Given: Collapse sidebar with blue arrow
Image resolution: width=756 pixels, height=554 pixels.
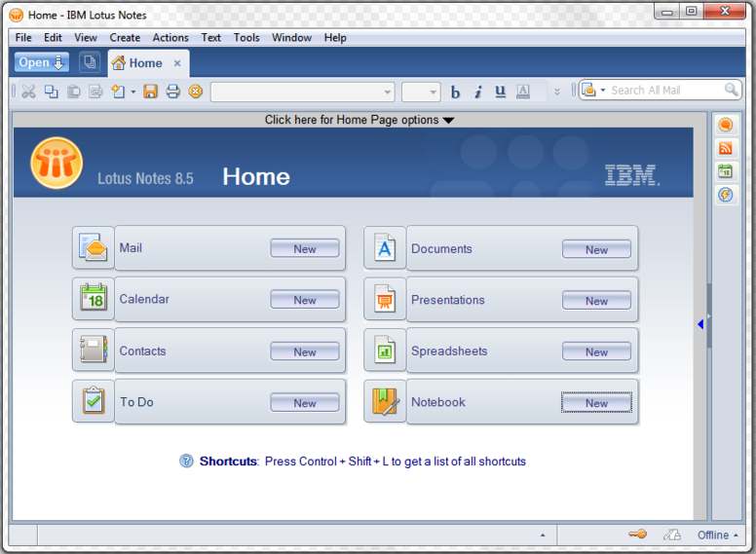Looking at the screenshot, I should tap(700, 324).
